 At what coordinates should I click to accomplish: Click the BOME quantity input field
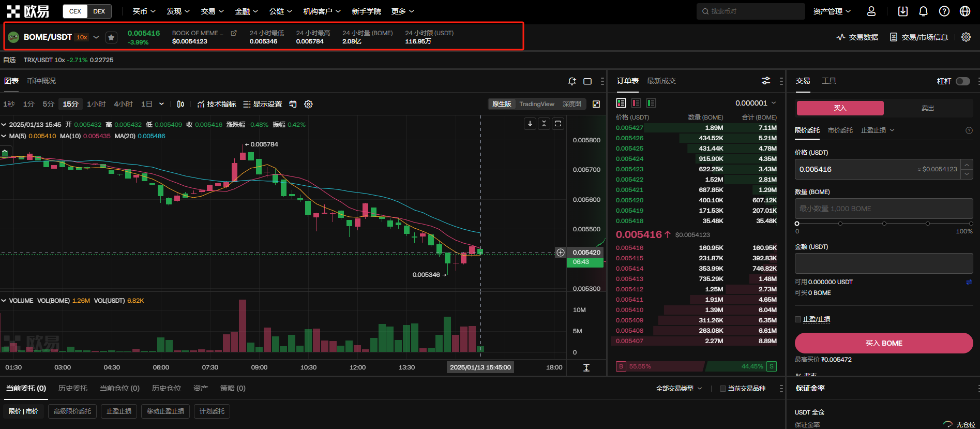point(884,209)
